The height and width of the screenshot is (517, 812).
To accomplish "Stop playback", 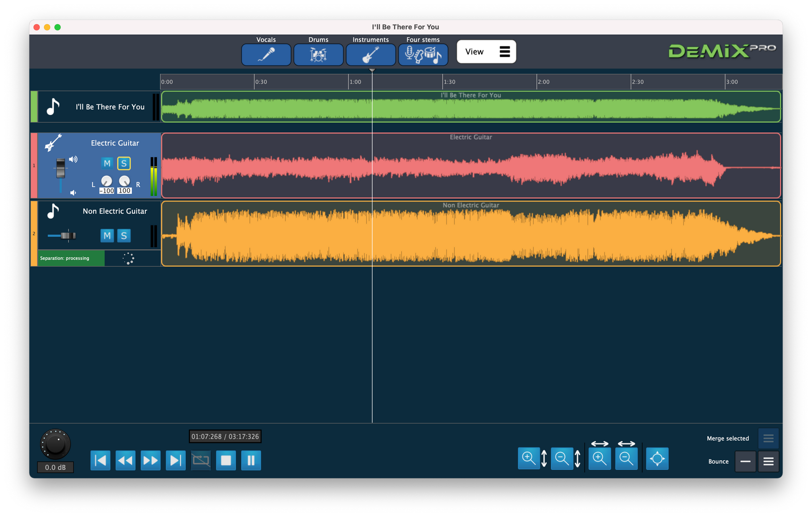I will pos(226,460).
